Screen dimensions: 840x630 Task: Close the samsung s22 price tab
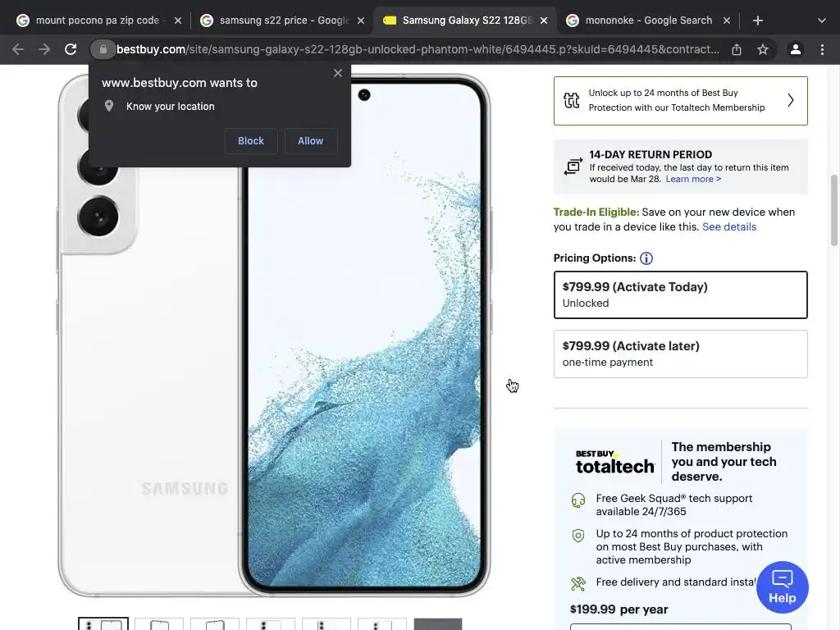tap(361, 21)
